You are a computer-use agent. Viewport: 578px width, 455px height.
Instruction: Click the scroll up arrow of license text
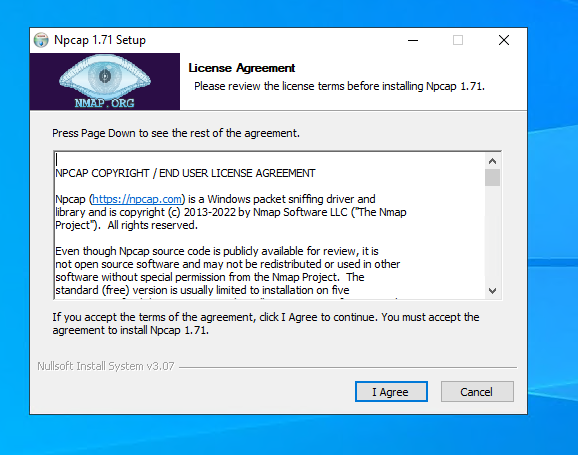(492, 161)
